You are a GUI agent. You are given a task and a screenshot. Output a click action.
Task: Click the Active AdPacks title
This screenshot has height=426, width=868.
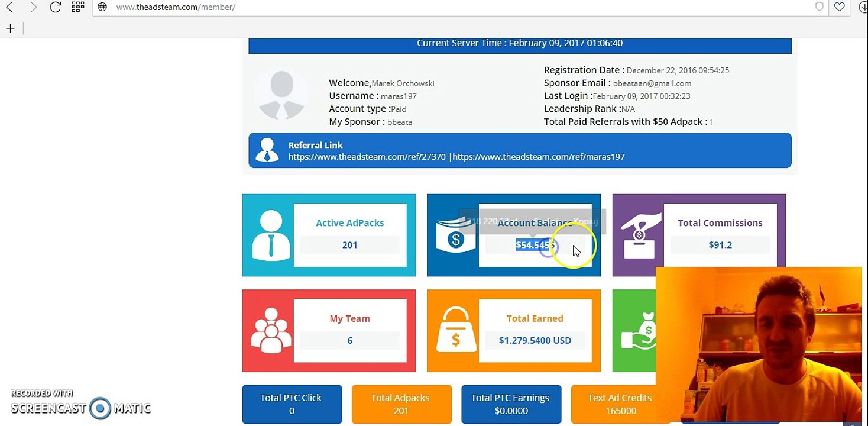(x=350, y=223)
